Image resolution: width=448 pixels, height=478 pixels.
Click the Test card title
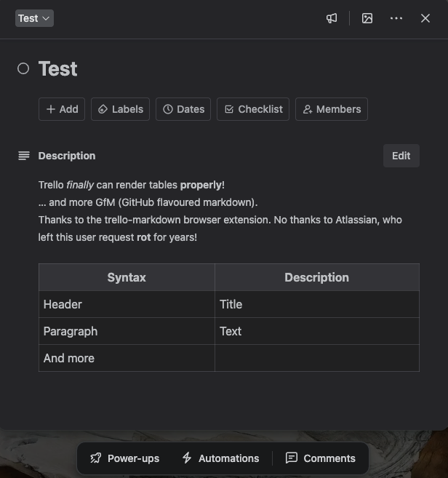[58, 68]
